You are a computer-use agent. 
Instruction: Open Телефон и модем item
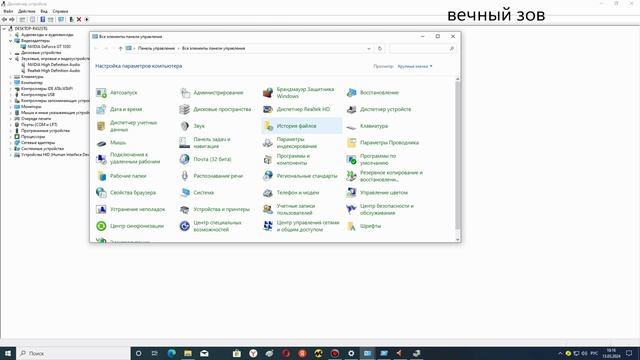click(x=291, y=193)
